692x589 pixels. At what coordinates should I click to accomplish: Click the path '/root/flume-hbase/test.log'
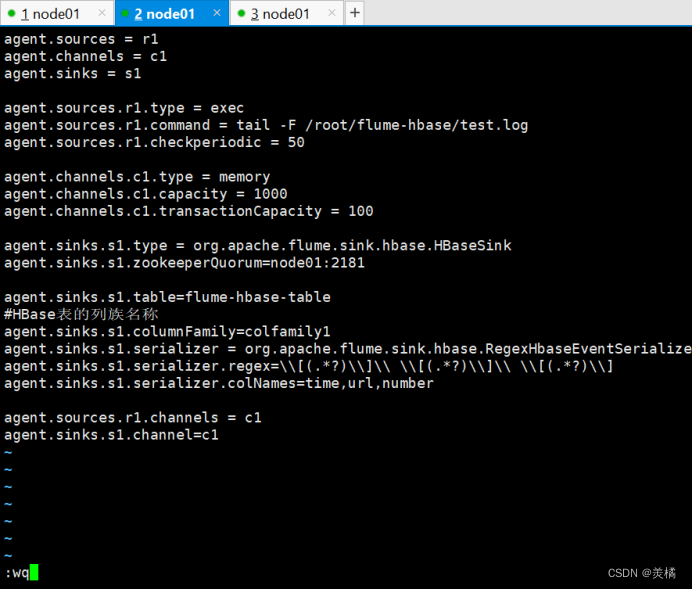pos(417,125)
